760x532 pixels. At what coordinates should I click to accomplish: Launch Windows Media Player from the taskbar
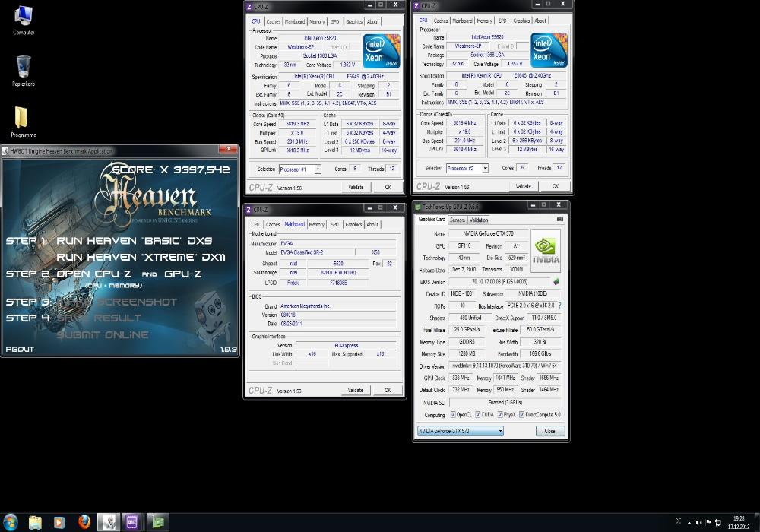click(x=59, y=522)
